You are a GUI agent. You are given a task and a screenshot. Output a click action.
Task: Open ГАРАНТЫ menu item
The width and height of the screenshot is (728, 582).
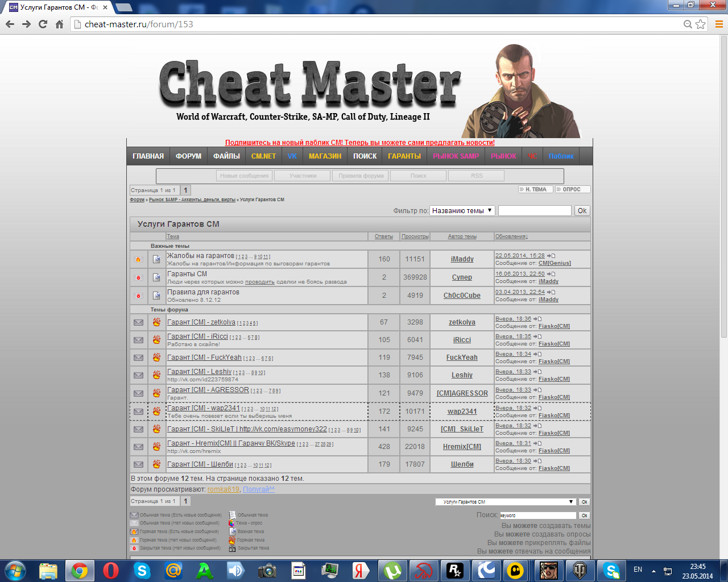(404, 156)
